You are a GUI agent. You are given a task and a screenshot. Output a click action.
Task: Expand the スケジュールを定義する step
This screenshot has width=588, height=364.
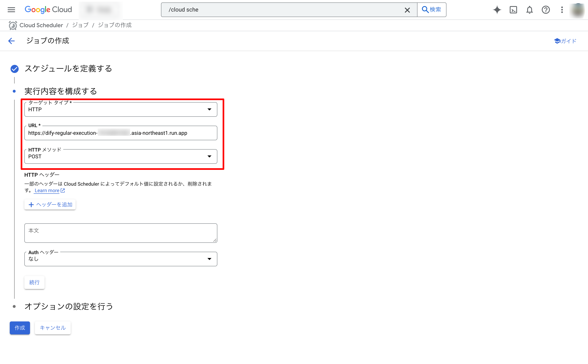click(68, 69)
